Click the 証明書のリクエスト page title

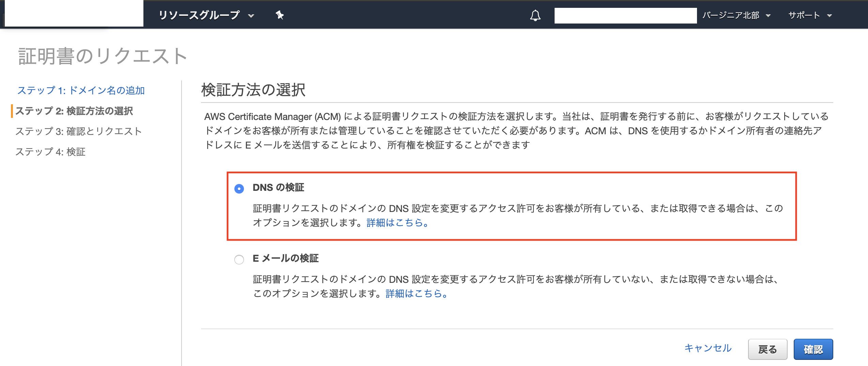point(103,56)
